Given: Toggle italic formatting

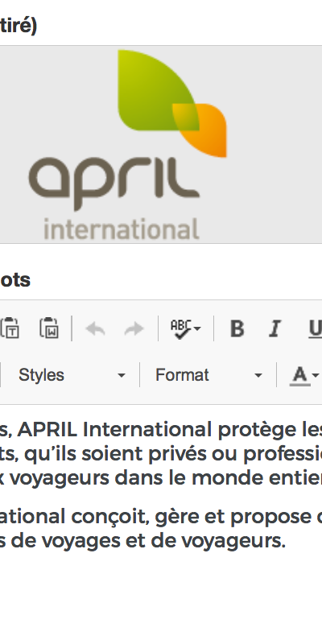Looking at the screenshot, I should tap(275, 328).
